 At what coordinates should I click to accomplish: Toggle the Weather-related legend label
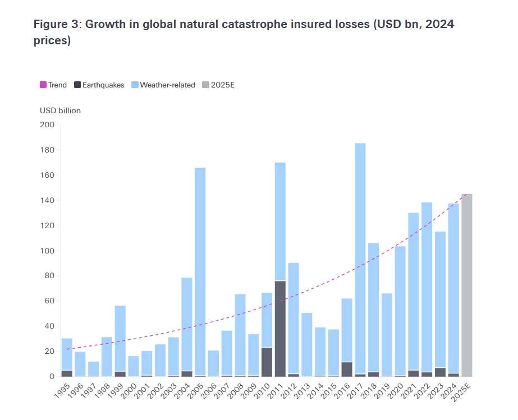167,85
